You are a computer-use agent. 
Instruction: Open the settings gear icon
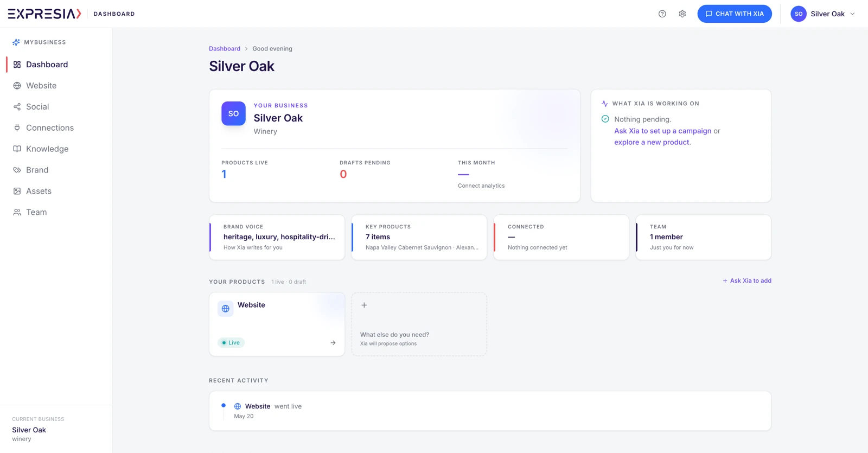pyautogui.click(x=682, y=14)
